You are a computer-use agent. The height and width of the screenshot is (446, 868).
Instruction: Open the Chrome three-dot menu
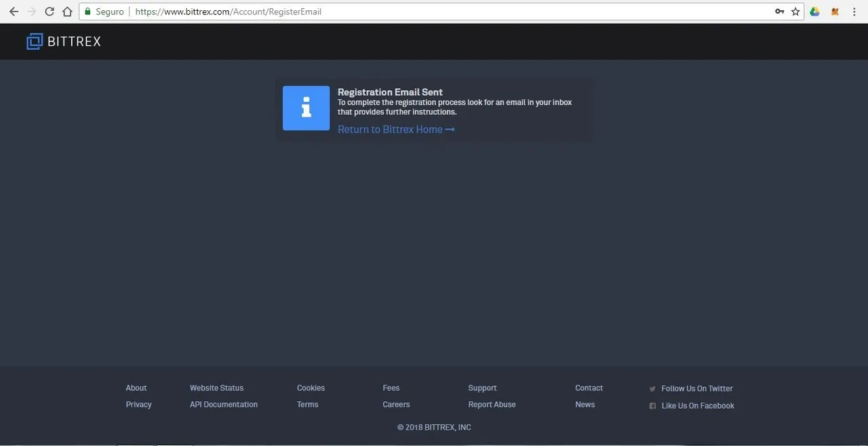pos(854,12)
